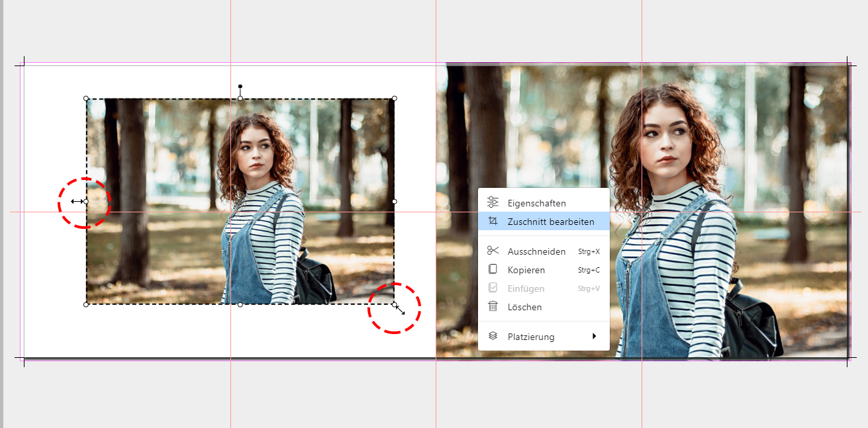
Task: Click the bottom-right corner resize handle
Action: 395,304
